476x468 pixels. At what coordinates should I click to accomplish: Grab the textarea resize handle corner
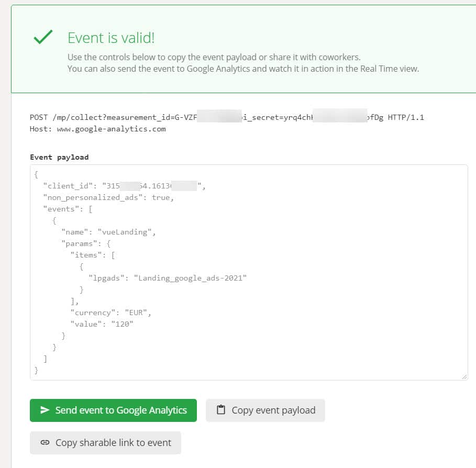click(464, 376)
